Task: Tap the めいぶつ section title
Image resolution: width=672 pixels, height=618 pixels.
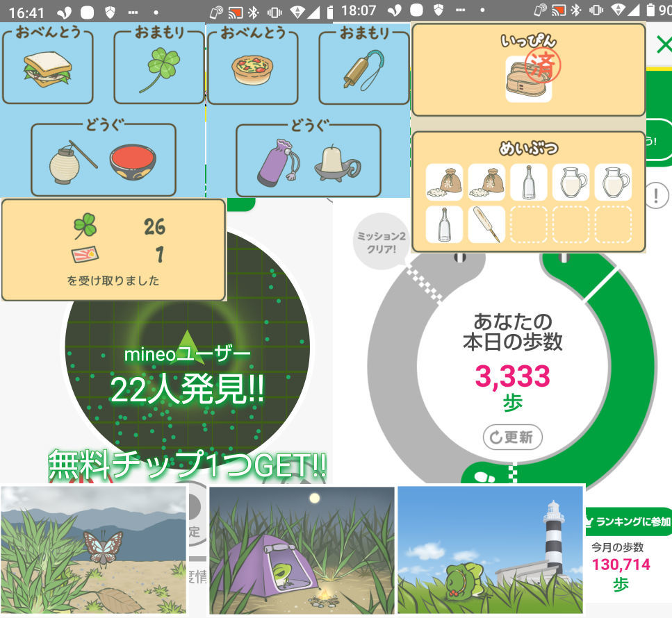Action: pyautogui.click(x=528, y=148)
